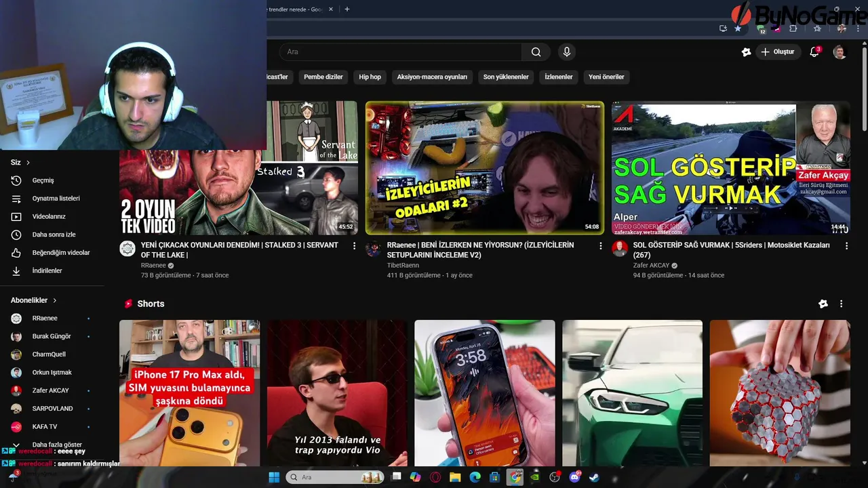
Task: Open File Explorer from the taskbar
Action: coord(455,477)
